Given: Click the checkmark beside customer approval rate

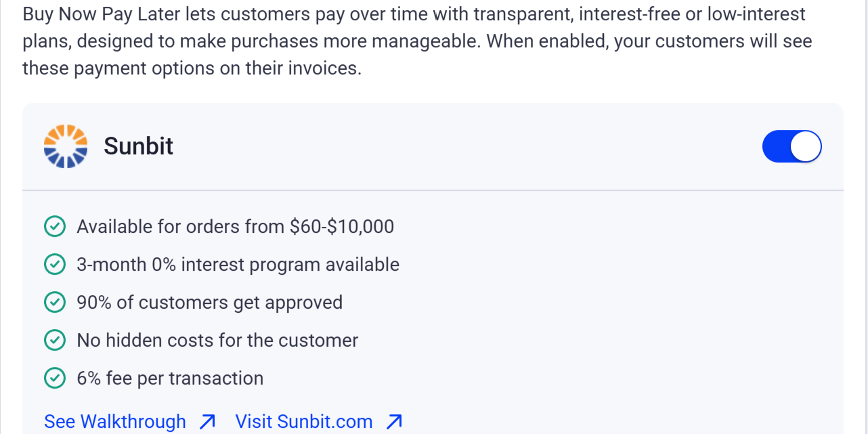Looking at the screenshot, I should point(55,302).
